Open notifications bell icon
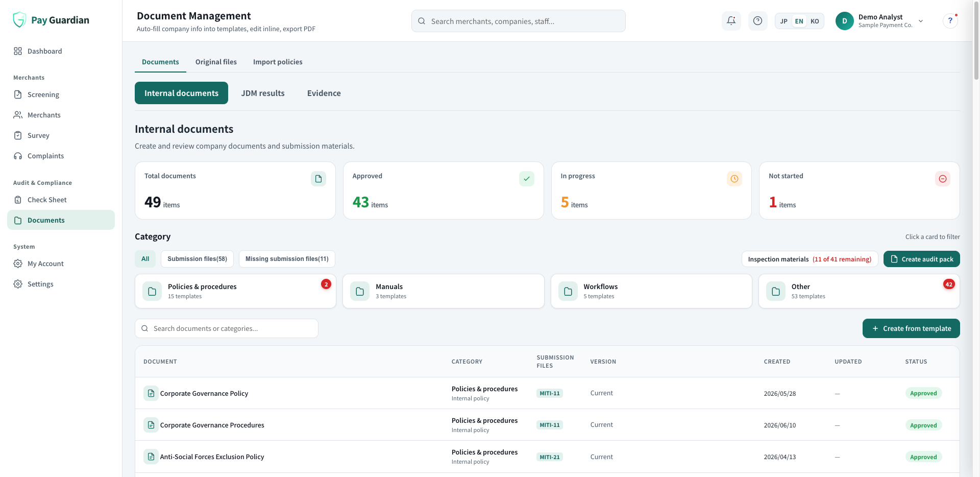The width and height of the screenshot is (980, 477). point(731,21)
